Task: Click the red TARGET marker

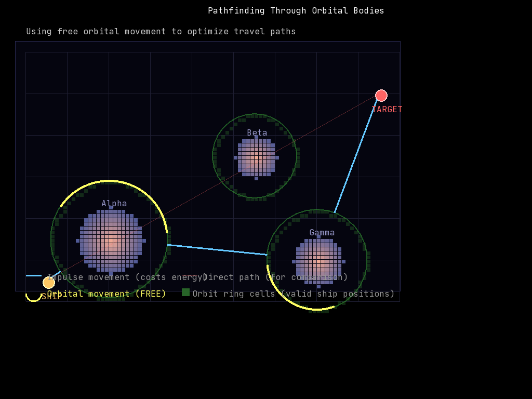Action: click(x=381, y=96)
